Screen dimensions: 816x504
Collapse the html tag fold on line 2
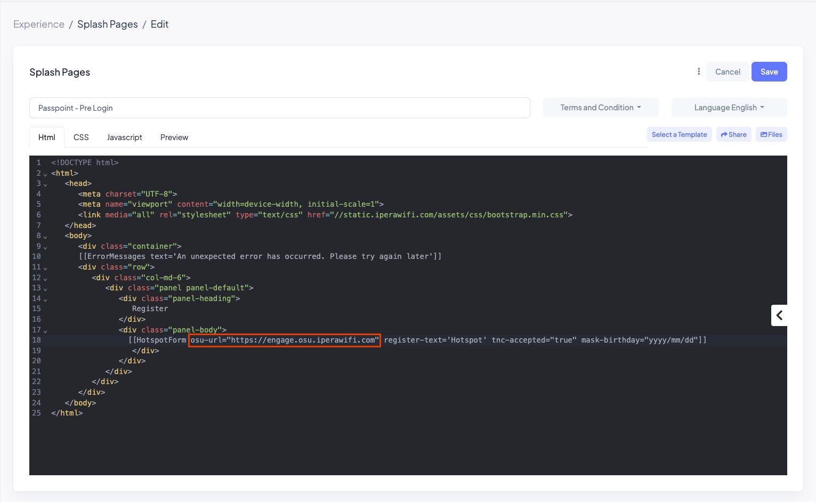(x=45, y=174)
